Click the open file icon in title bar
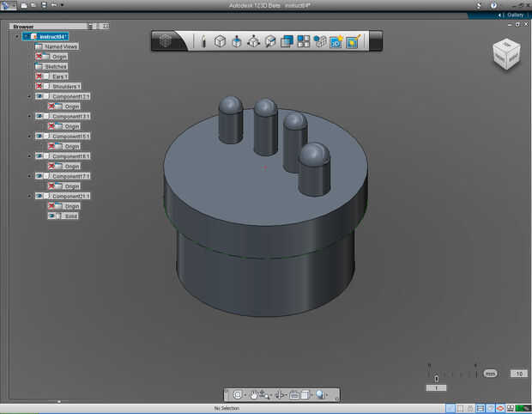Screen dimensions: 532x414 click(x=33, y=5)
